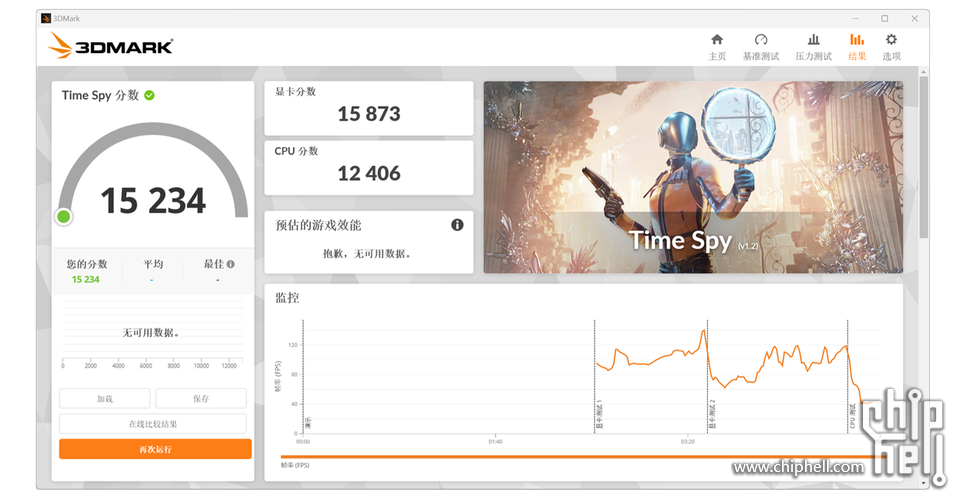Click the vertical scrollbar thumb

click(x=924, y=157)
